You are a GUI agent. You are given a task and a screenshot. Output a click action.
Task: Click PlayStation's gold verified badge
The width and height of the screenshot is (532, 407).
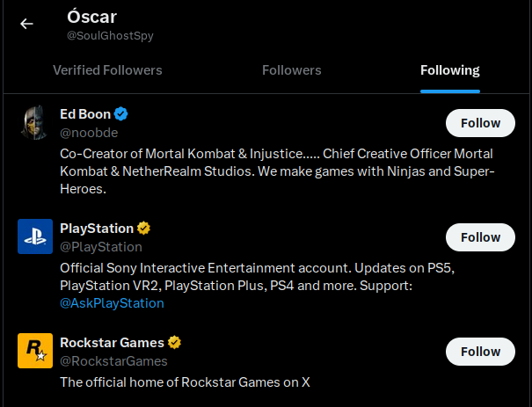coord(143,229)
